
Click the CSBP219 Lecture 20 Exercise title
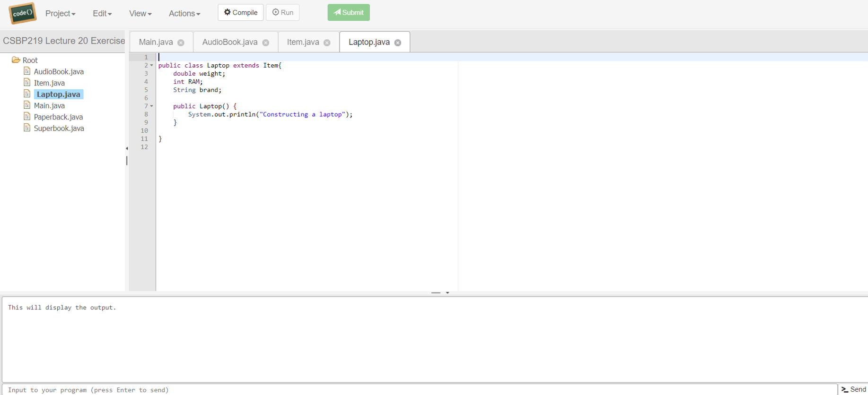click(64, 41)
